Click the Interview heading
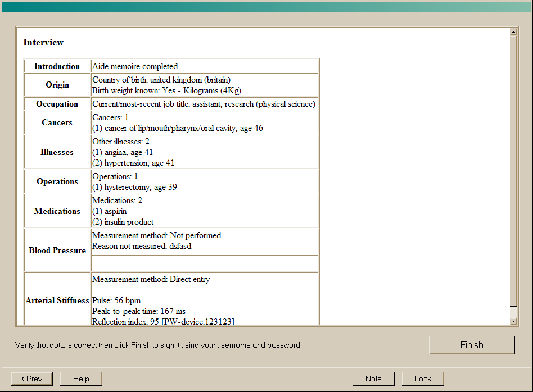The width and height of the screenshot is (533, 392). 43,43
